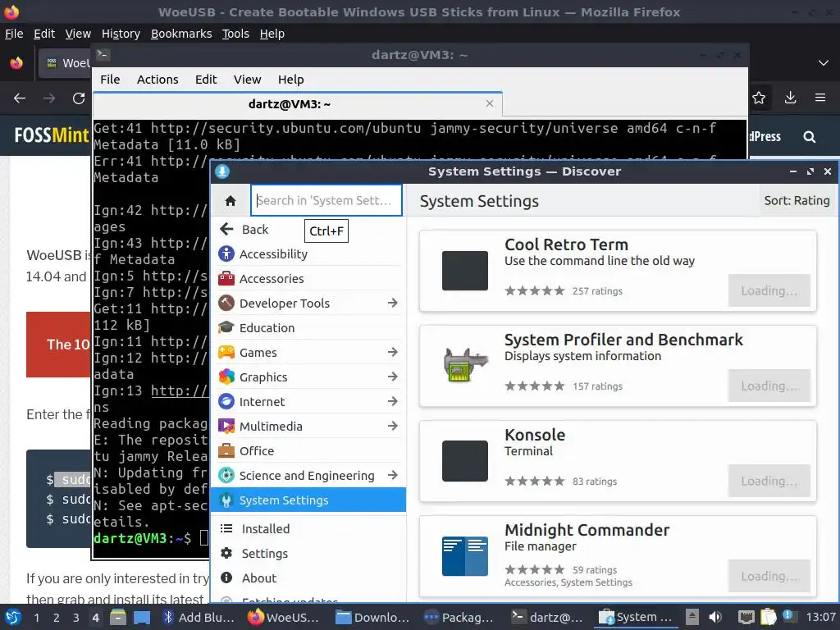The width and height of the screenshot is (840, 630).
Task: Expand Internet subcategories arrow
Action: coord(393,402)
